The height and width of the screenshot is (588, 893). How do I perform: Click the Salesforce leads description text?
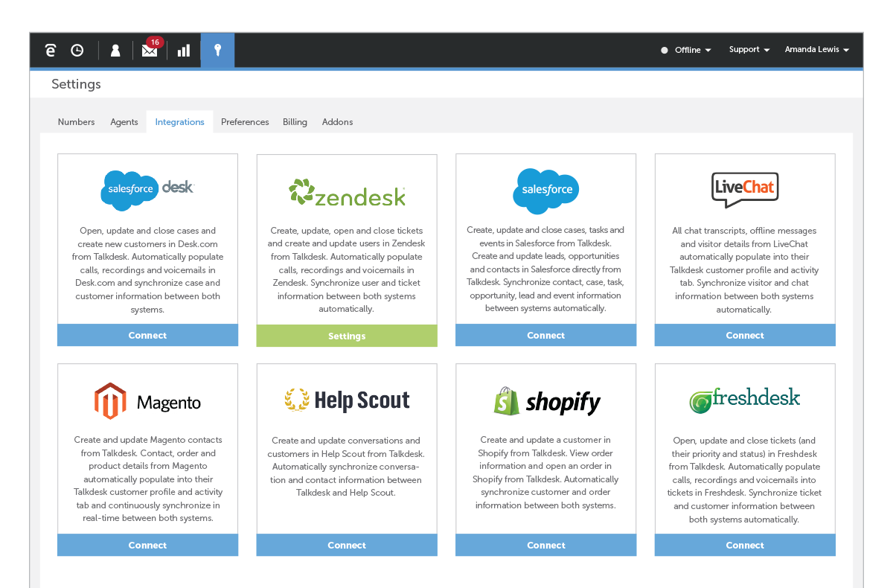click(546, 269)
